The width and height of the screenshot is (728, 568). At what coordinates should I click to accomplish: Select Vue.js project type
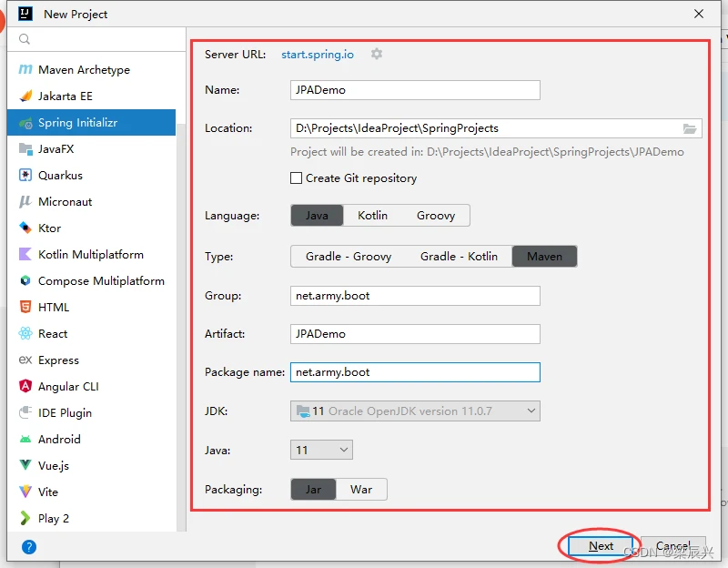(x=92, y=465)
